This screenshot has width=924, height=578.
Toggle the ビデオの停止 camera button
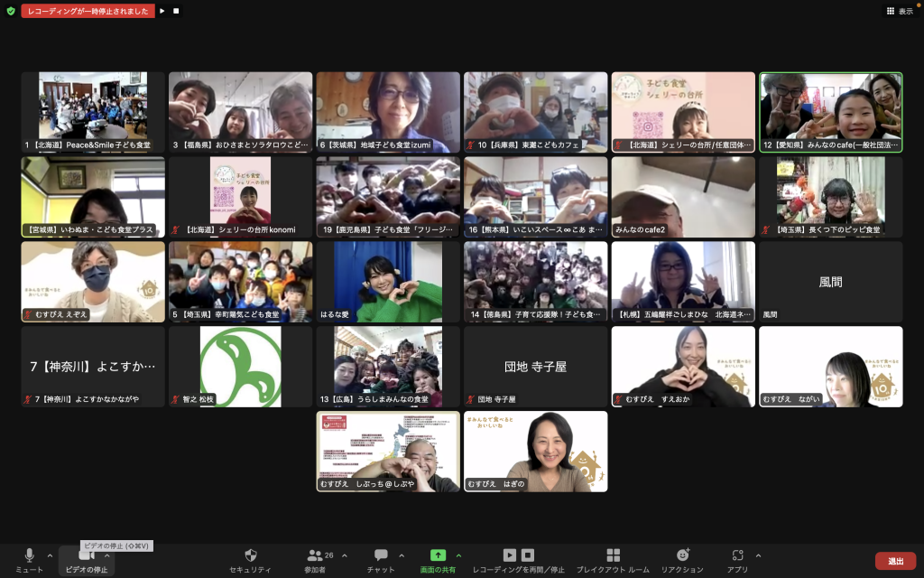point(87,556)
